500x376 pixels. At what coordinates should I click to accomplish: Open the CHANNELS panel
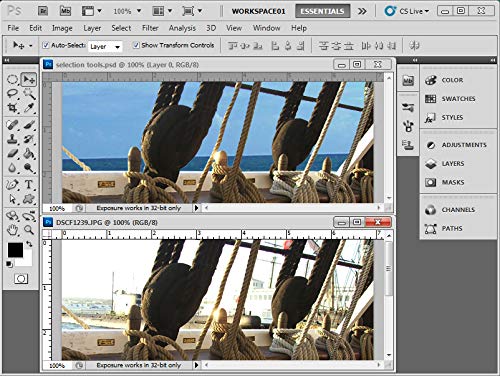(x=458, y=210)
